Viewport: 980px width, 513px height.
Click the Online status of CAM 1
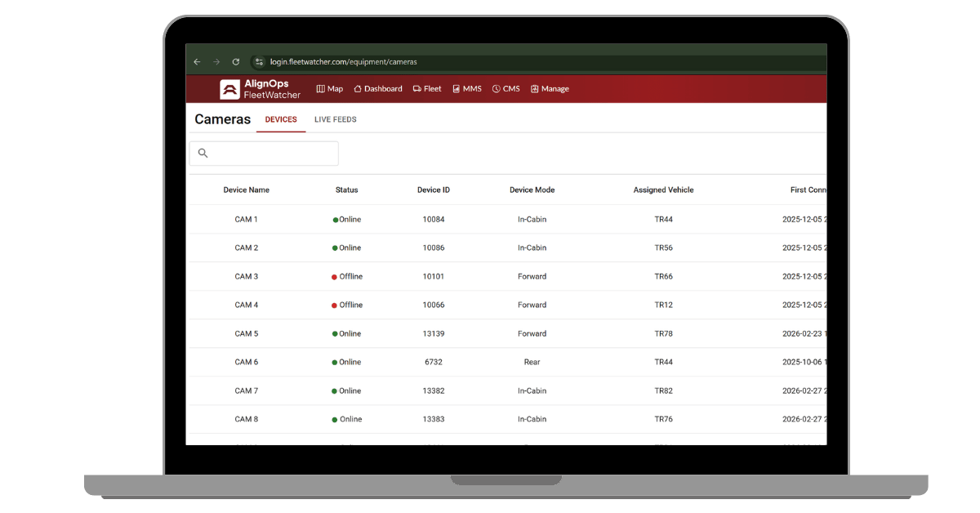pyautogui.click(x=347, y=220)
